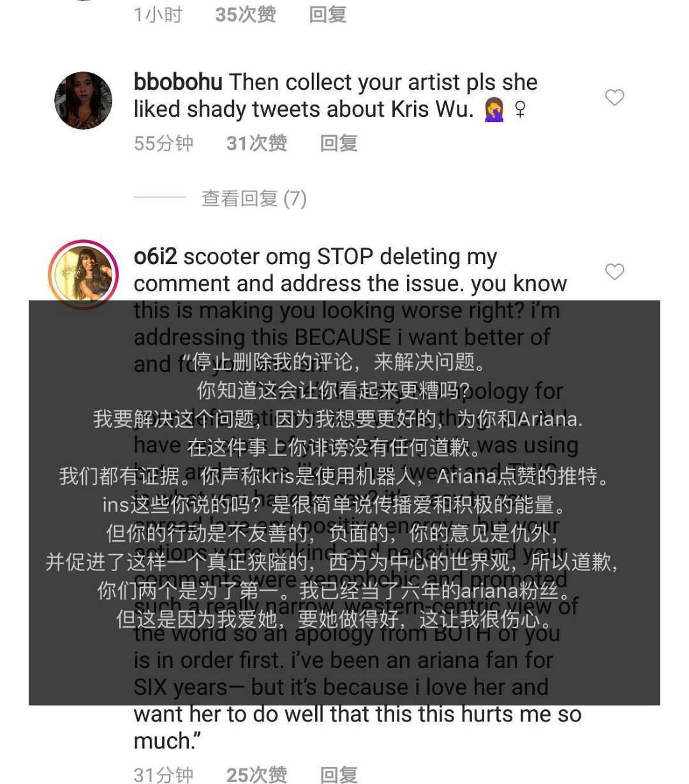Screen dimensions: 689x784
Task: Select the 31分钟 timestamp
Action: pos(164,774)
